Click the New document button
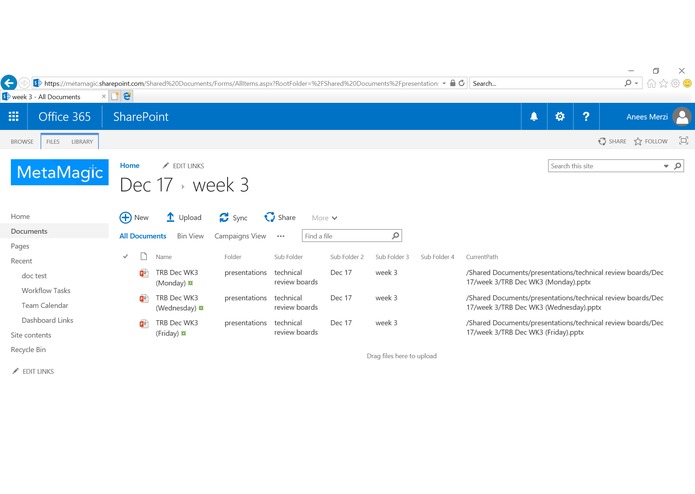This screenshot has height=494, width=695. point(134,218)
